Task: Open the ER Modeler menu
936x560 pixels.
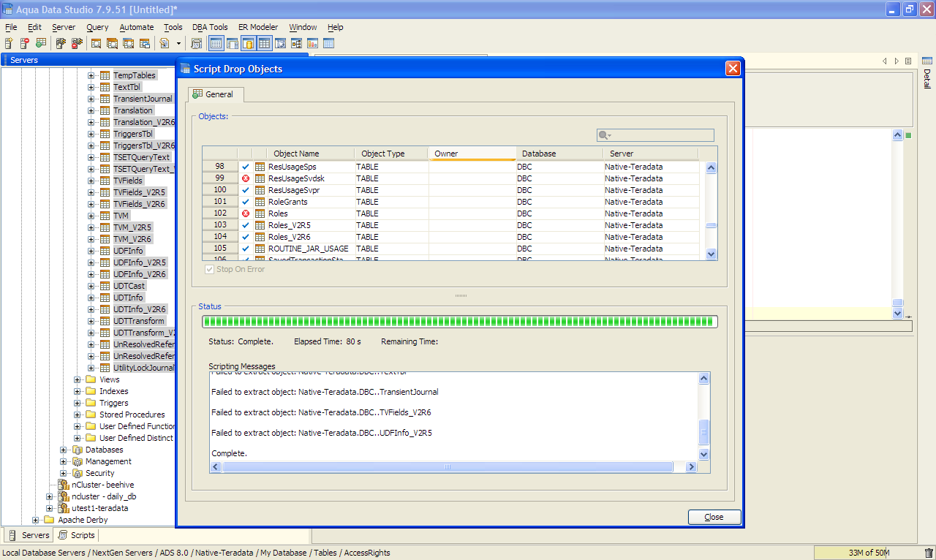Action: click(x=258, y=27)
